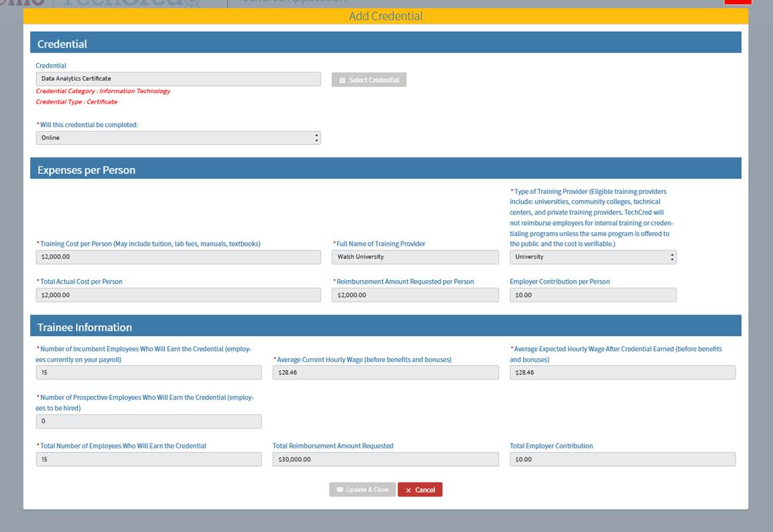Edit the Training Cost per Person field

(178, 257)
